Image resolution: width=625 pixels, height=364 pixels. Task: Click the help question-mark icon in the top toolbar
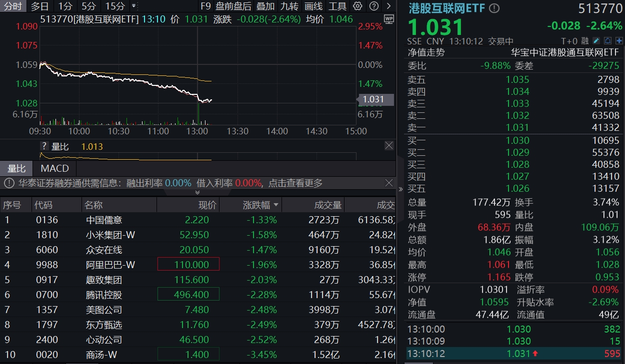tap(373, 6)
